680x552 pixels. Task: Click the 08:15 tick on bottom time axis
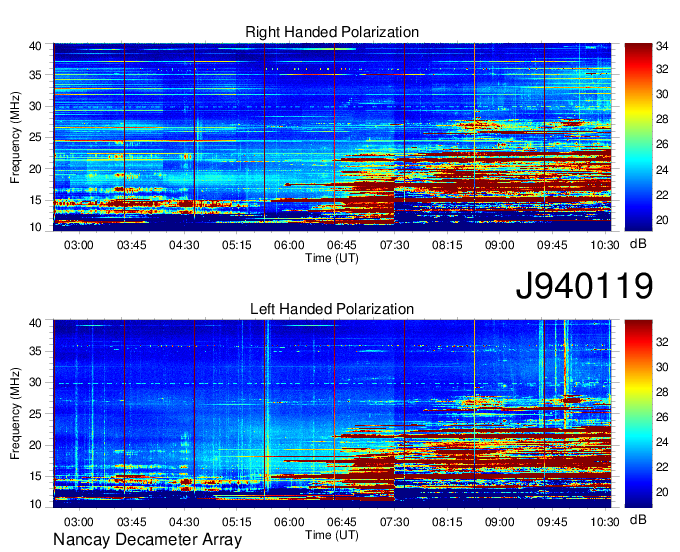[447, 522]
